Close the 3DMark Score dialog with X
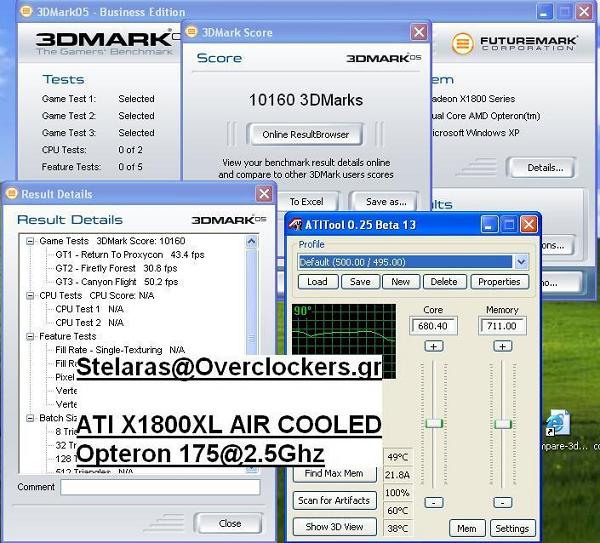The height and width of the screenshot is (543, 600). click(x=419, y=32)
